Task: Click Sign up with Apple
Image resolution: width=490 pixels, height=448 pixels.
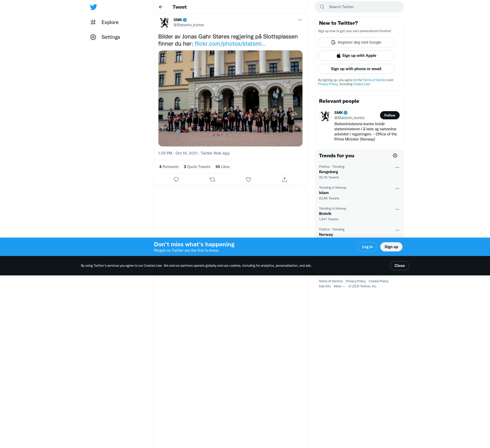Action: tap(356, 56)
